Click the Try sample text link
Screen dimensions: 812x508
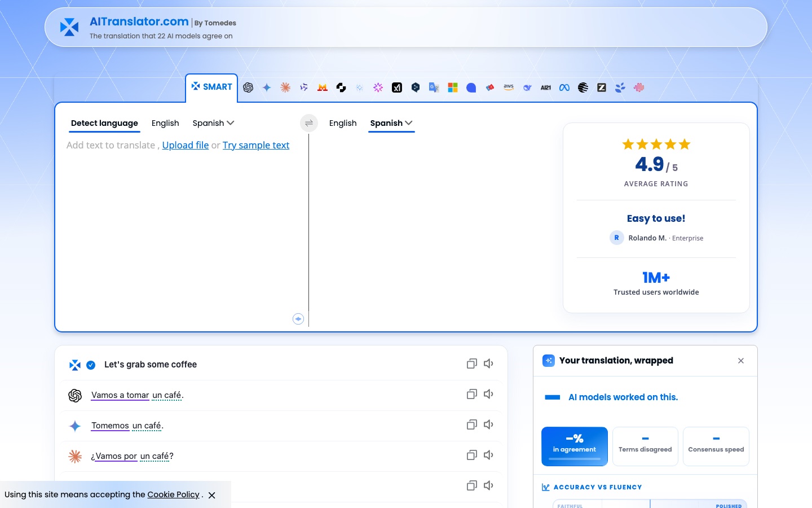[x=256, y=145]
